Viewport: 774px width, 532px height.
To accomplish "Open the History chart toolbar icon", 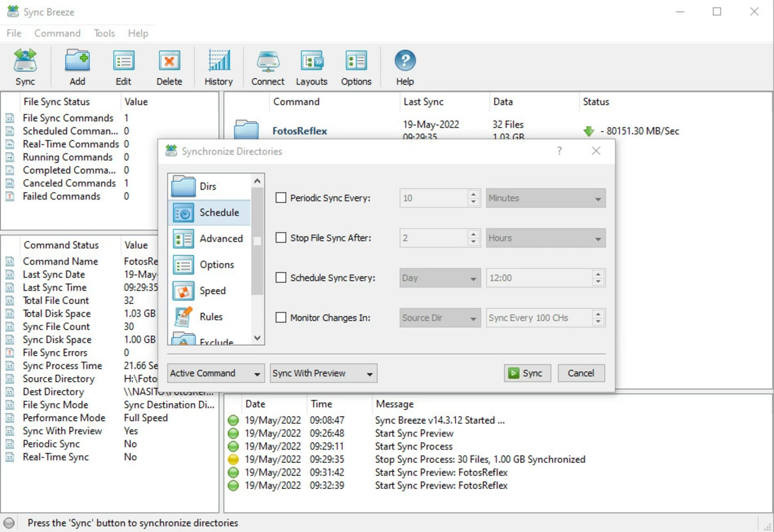I will coord(219,68).
